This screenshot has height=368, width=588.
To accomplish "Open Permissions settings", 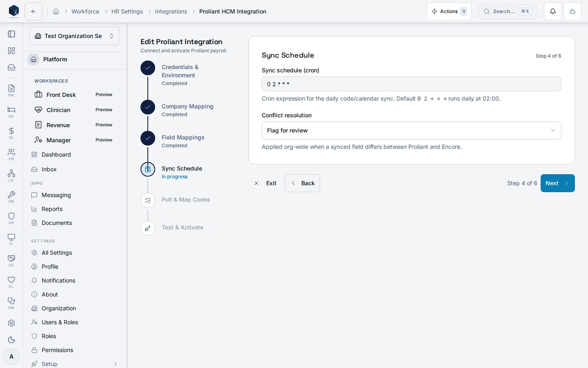I will pos(74,350).
